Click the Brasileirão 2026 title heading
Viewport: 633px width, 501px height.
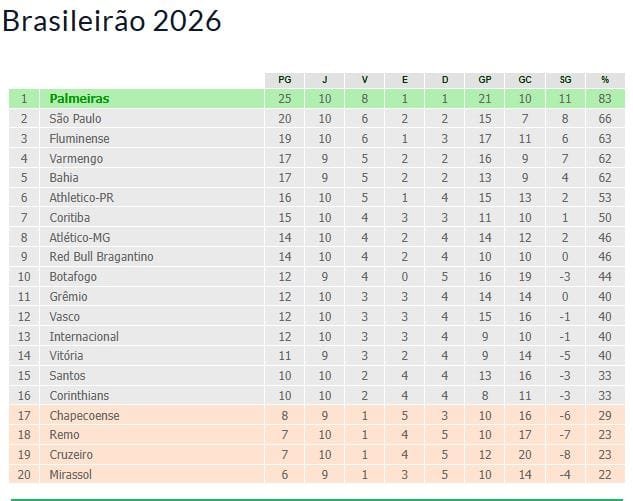[111, 22]
